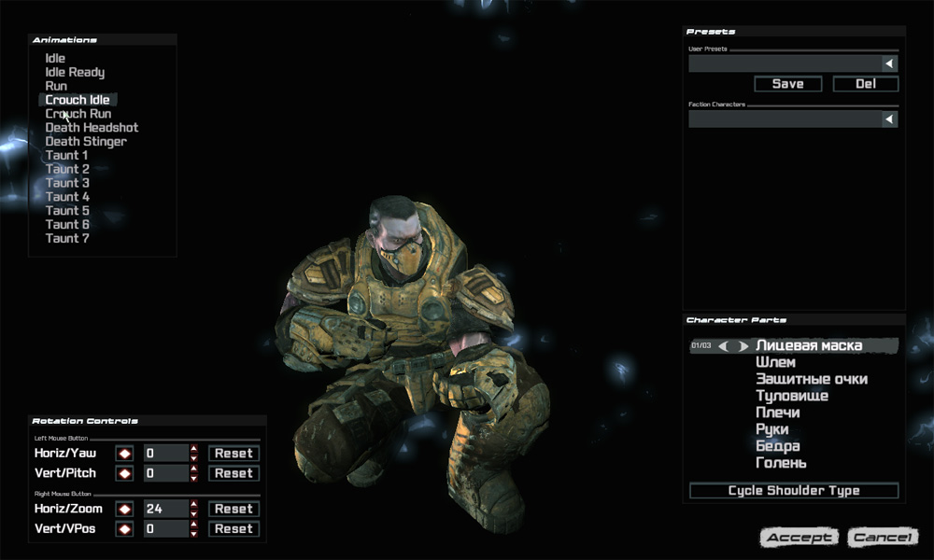Image resolution: width=934 pixels, height=560 pixels.
Task: Select the Horiz/Yaw diamond drag icon
Action: coord(124,454)
